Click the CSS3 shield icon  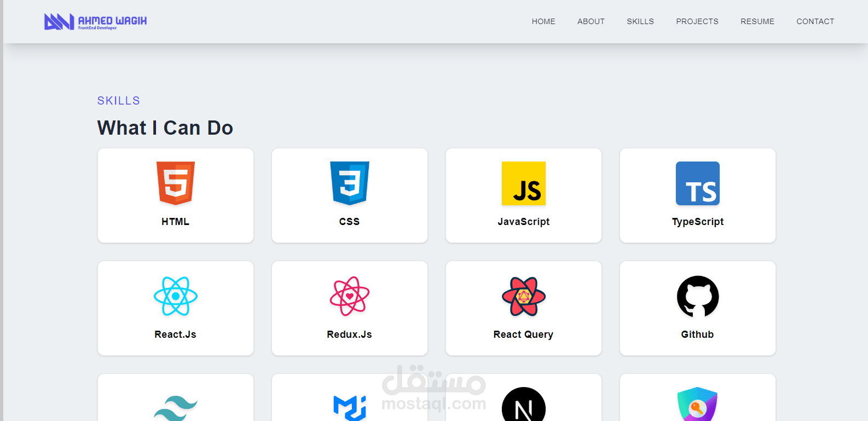click(x=350, y=183)
